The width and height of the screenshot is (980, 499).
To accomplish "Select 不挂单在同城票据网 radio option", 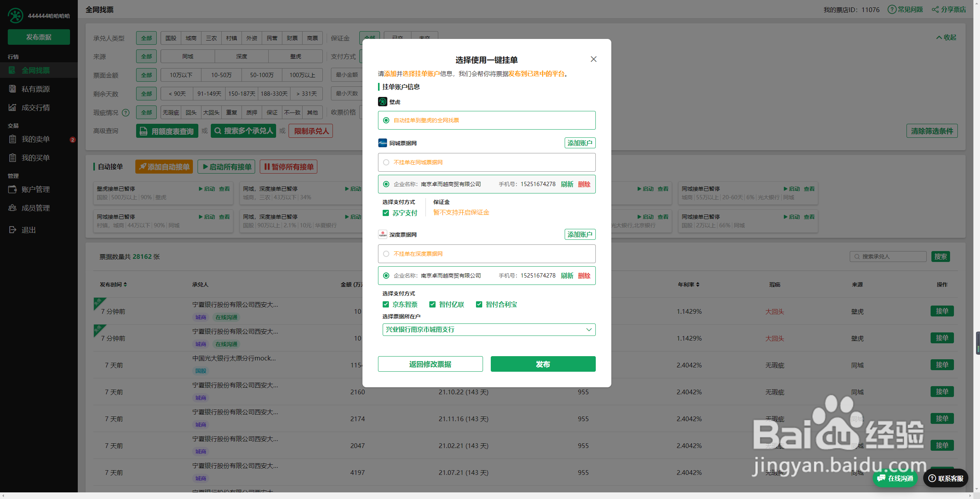I will pyautogui.click(x=386, y=162).
